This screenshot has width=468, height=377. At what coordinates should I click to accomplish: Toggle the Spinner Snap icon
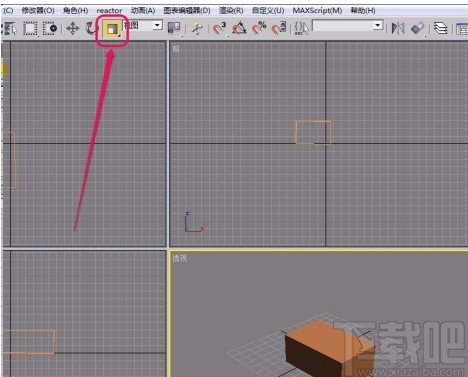279,29
